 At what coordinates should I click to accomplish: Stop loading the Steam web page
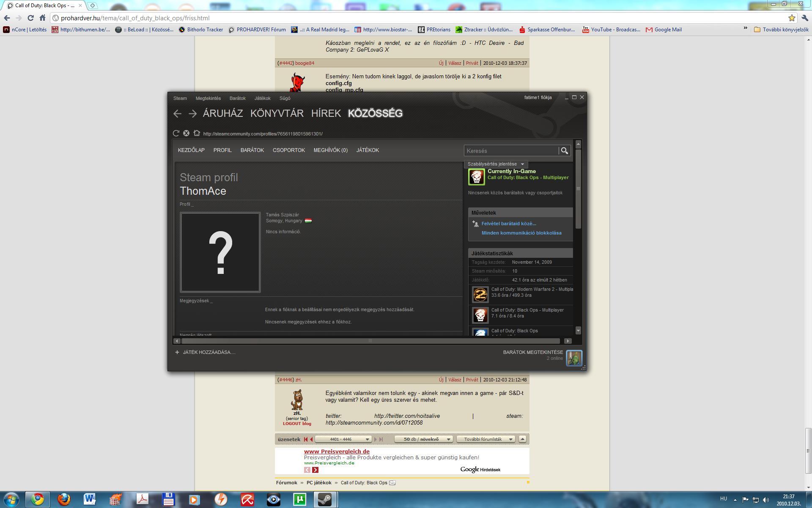click(186, 133)
